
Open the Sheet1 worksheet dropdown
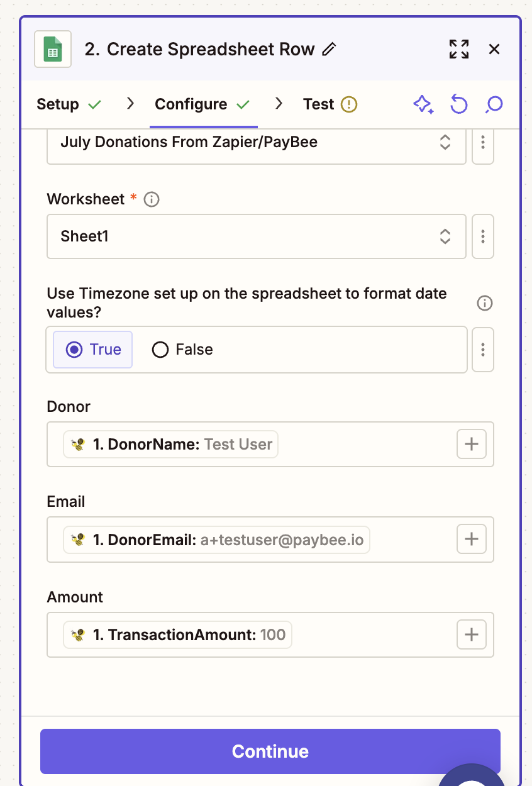click(256, 236)
